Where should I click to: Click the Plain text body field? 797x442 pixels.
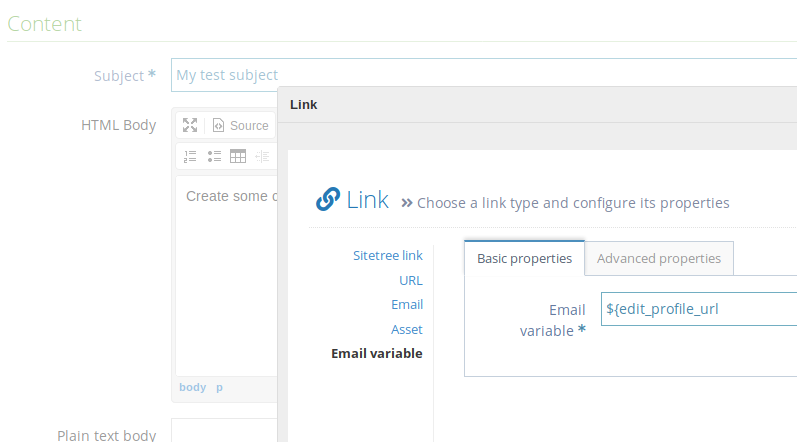(224, 430)
